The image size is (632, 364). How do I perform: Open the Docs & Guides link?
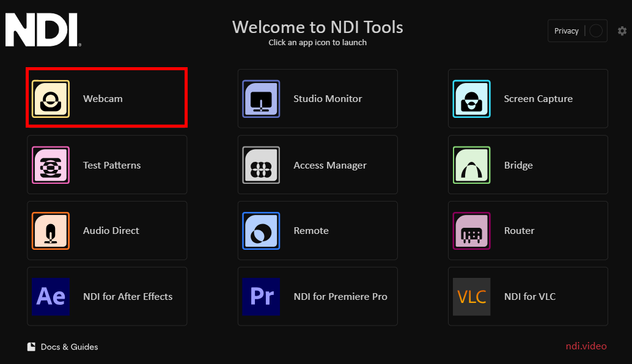[69, 347]
